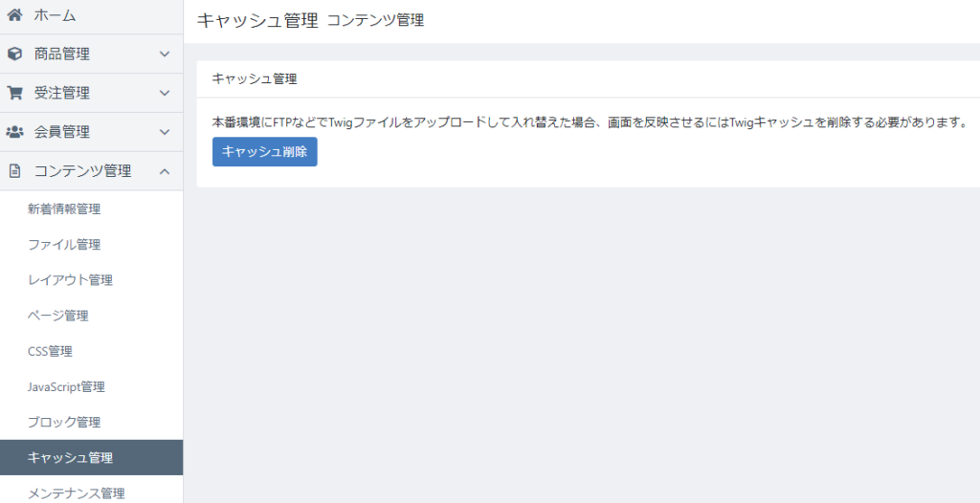Open the ページ管理 submenu item
The width and height of the screenshot is (980, 503).
tap(58, 316)
